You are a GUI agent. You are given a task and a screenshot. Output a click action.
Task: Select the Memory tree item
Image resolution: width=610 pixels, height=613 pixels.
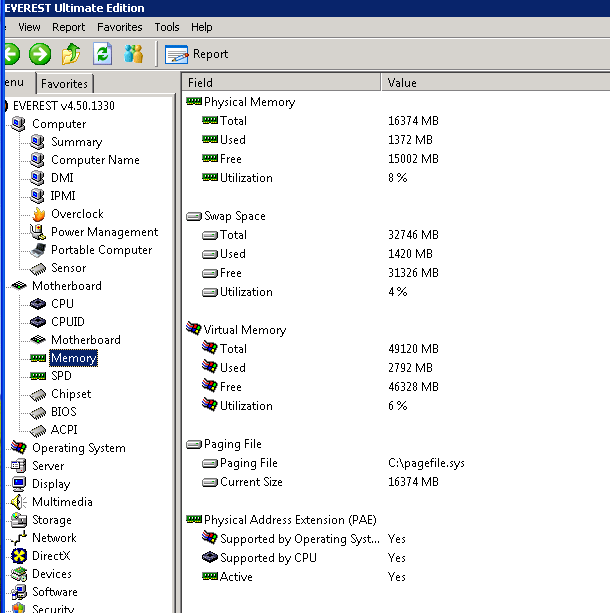pos(74,358)
